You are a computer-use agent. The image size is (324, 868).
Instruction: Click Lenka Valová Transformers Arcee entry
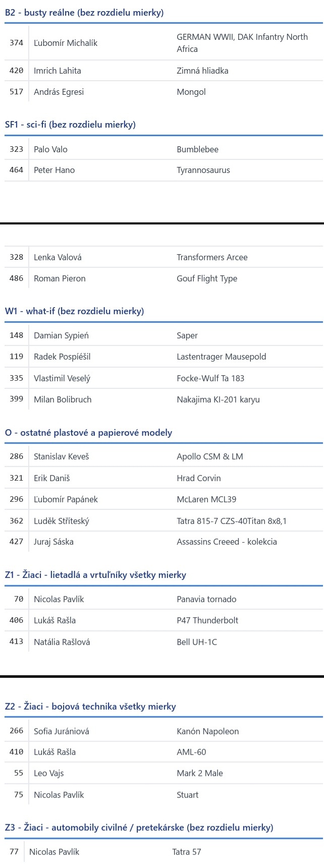(164, 257)
